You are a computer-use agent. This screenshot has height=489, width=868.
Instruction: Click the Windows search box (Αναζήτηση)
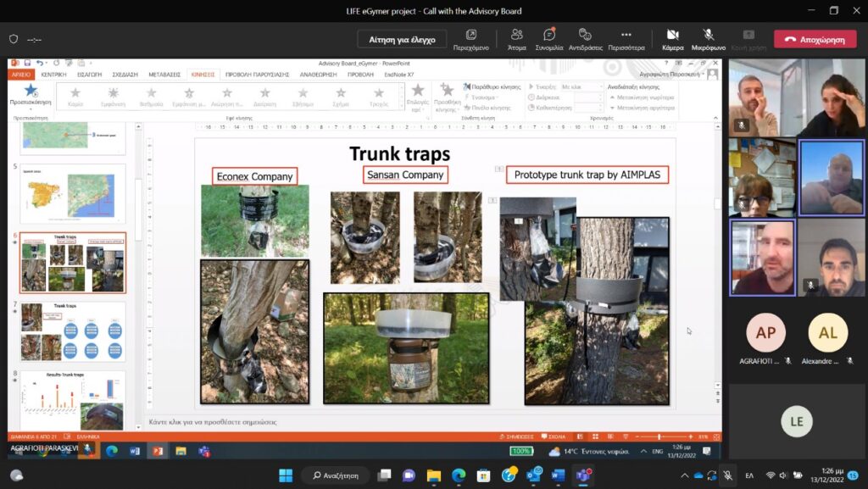336,475
